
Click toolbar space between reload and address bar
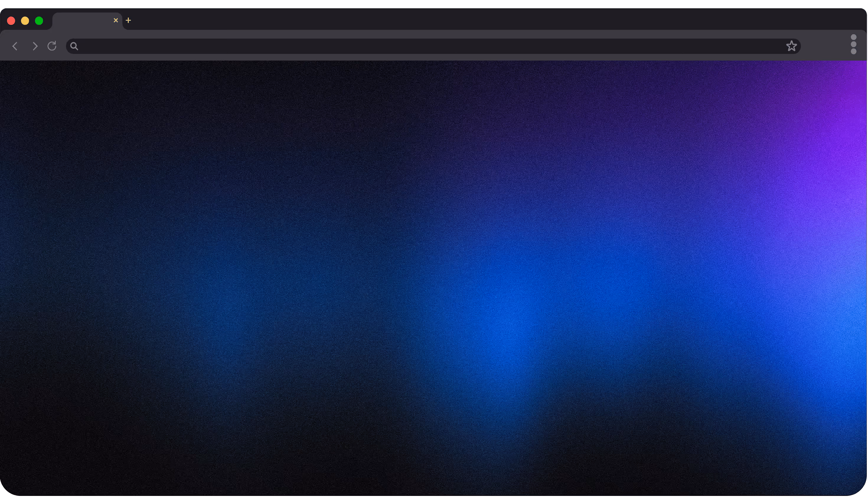tap(62, 46)
